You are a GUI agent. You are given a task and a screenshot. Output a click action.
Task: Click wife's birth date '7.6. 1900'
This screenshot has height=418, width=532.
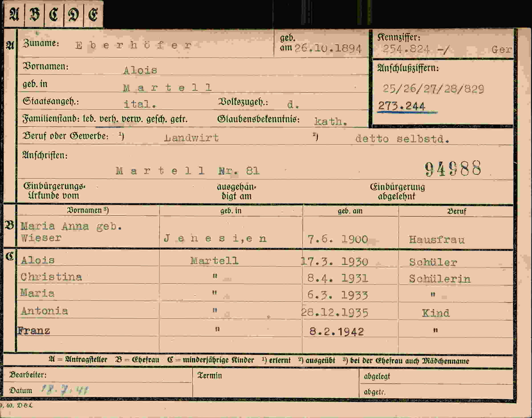click(x=338, y=239)
